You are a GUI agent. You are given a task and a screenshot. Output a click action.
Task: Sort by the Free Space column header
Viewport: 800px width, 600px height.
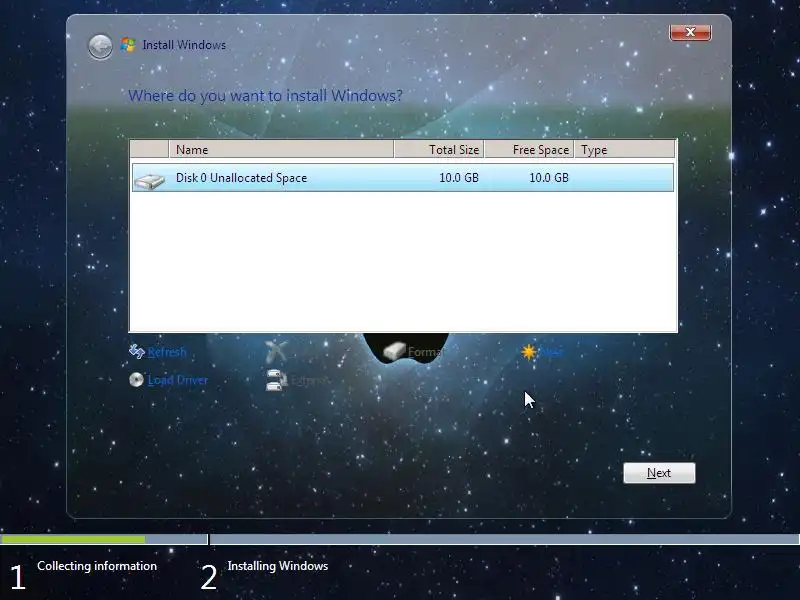click(529, 149)
